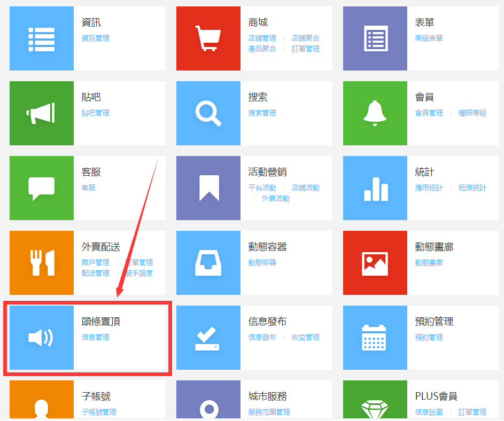This screenshot has height=421, width=504.
Task: Click the 權限等級 link
Action: tap(472, 113)
